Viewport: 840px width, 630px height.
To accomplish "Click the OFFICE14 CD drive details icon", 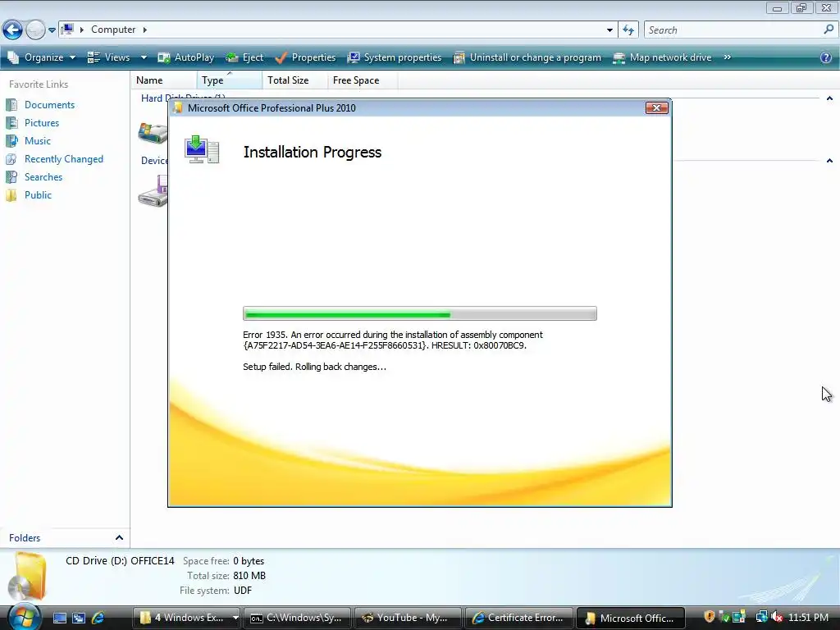I will pyautogui.click(x=29, y=577).
